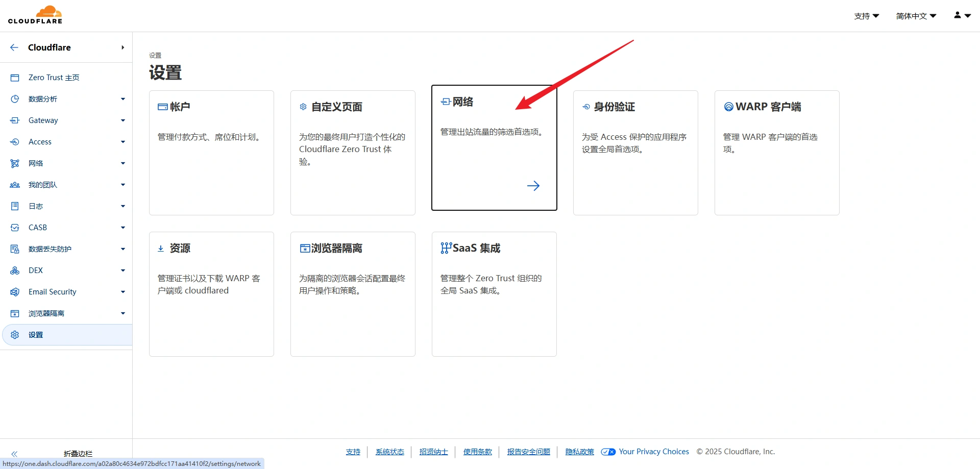
Task: Open the Your Privacy Choices link
Action: coord(654,452)
